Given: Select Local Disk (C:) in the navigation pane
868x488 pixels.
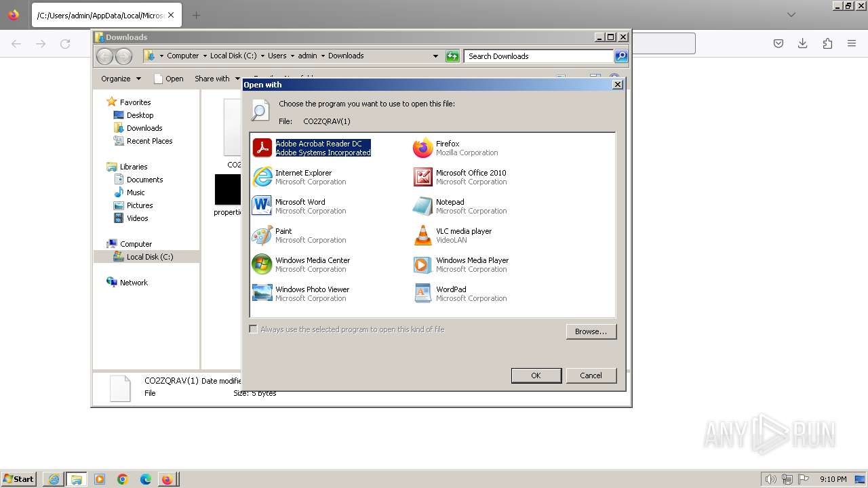Looking at the screenshot, I should click(x=149, y=257).
